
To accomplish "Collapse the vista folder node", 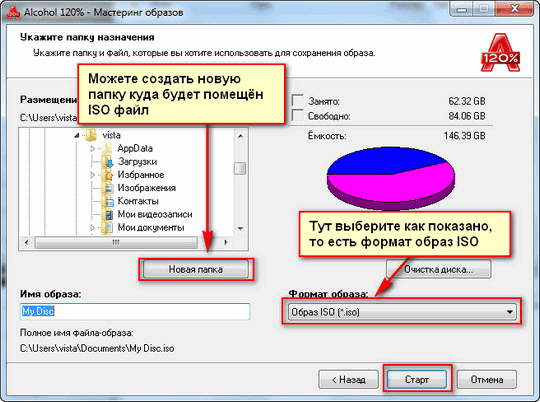I will point(77,135).
